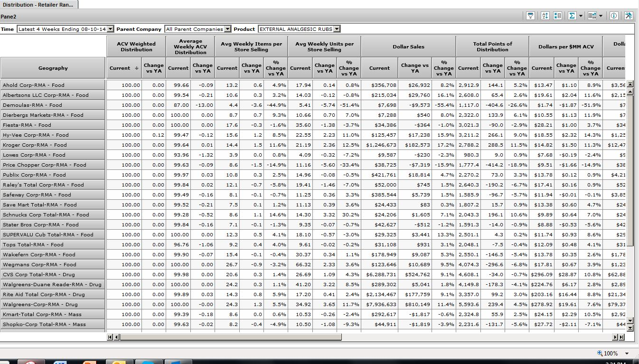Select the CVS Corp Total-RMA - Drug row
The height and width of the screenshot is (364, 639).
tap(53, 275)
